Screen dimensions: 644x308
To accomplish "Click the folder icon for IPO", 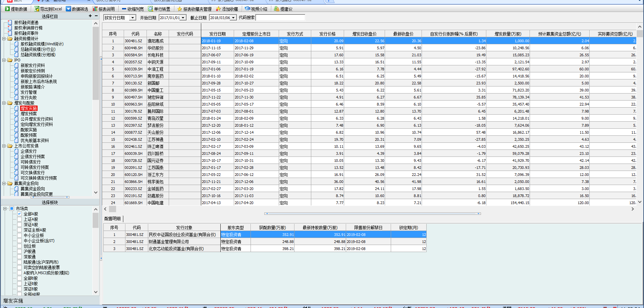I will [x=10, y=60].
